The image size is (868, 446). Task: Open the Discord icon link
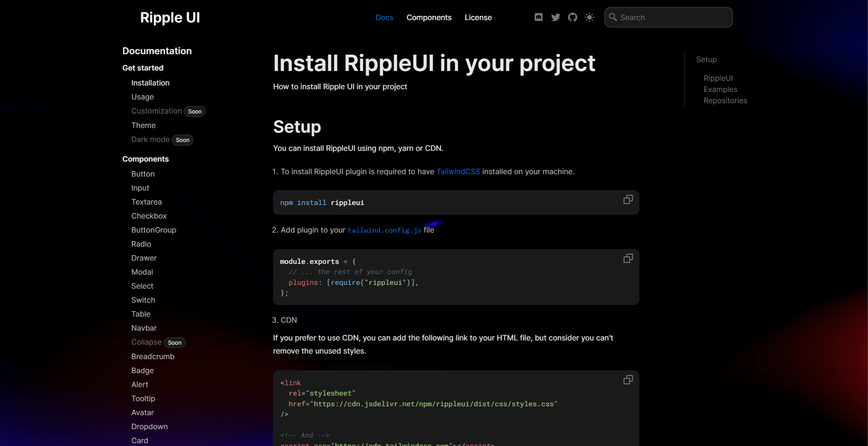538,17
